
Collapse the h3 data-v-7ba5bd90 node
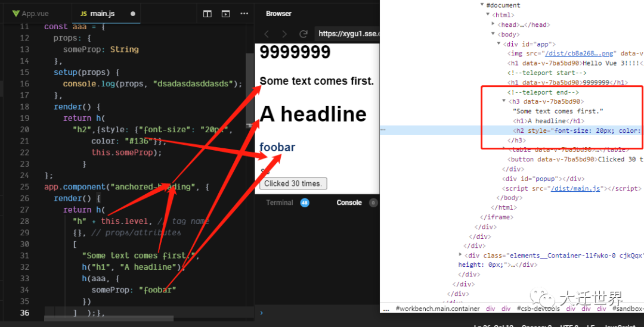(x=504, y=101)
